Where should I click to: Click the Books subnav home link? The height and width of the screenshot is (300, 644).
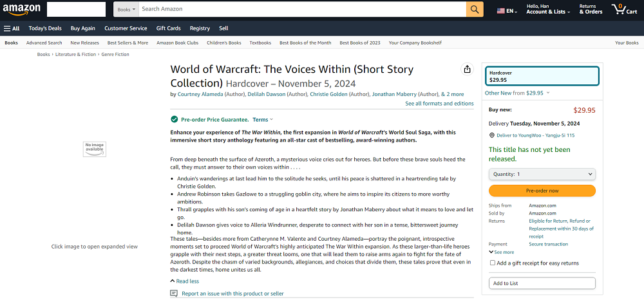click(11, 42)
